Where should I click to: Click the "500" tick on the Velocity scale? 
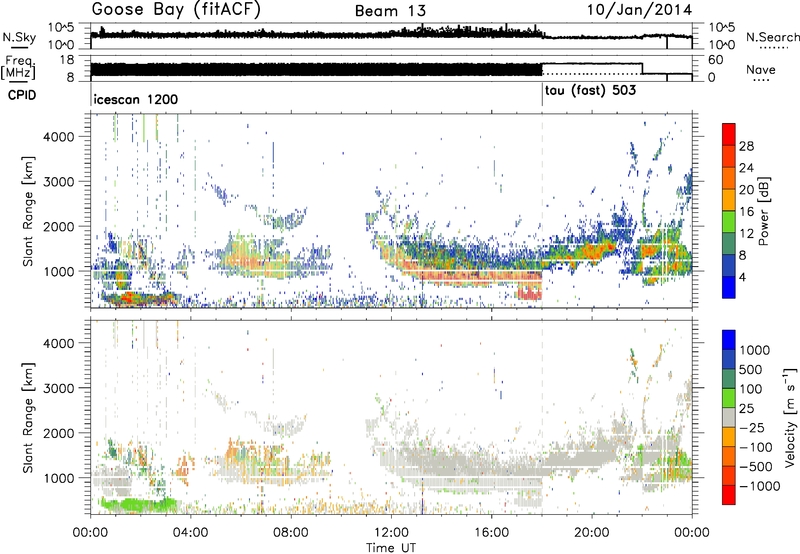coord(750,370)
